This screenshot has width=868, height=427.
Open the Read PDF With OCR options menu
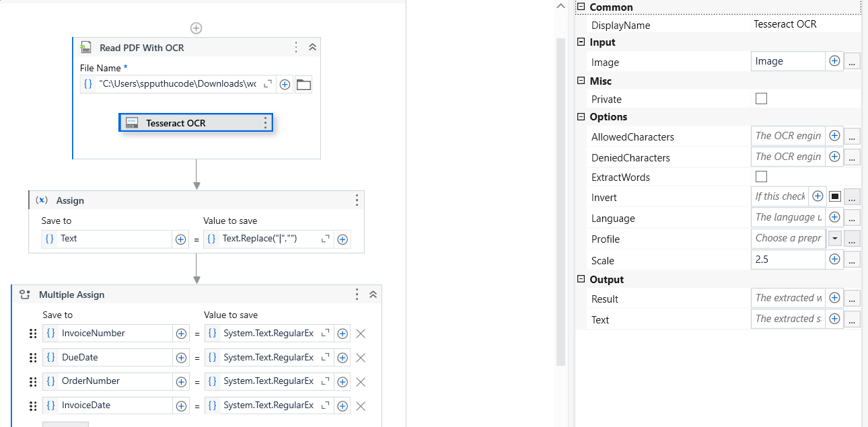pyautogui.click(x=296, y=47)
